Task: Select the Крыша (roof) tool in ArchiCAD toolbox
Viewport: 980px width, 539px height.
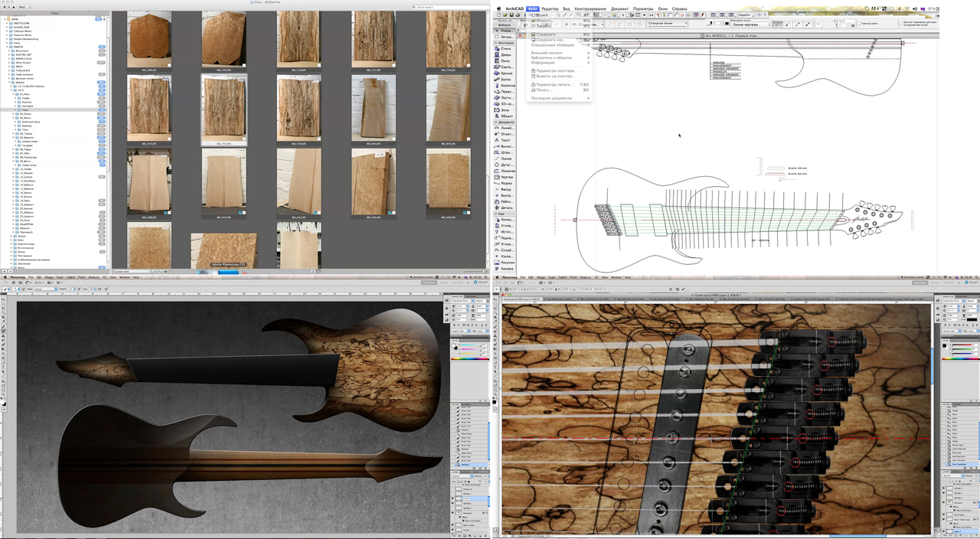Action: pos(504,73)
